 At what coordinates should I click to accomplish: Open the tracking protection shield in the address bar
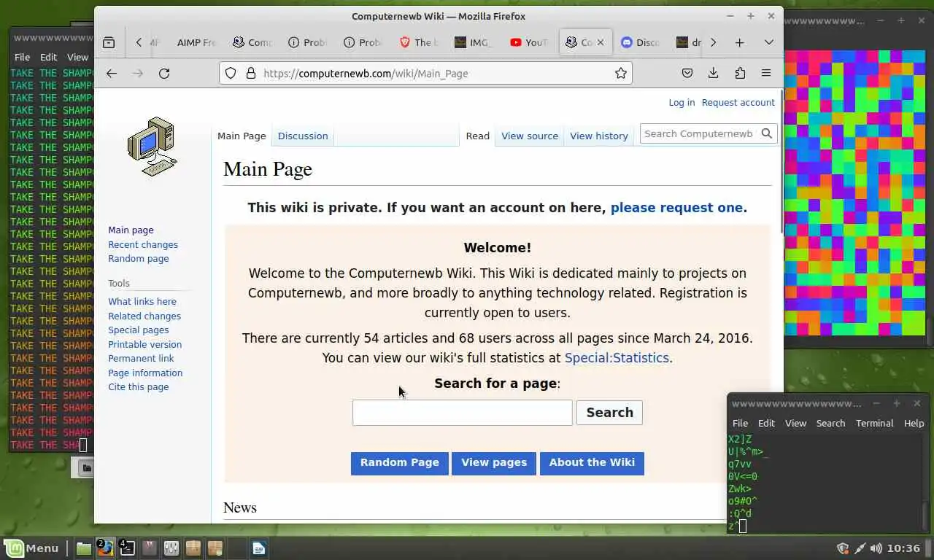coord(231,73)
